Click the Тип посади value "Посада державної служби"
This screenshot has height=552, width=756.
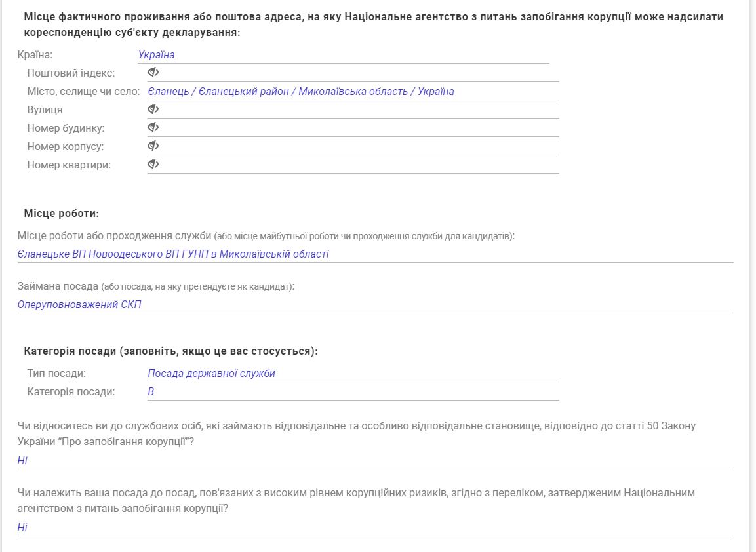click(x=211, y=374)
